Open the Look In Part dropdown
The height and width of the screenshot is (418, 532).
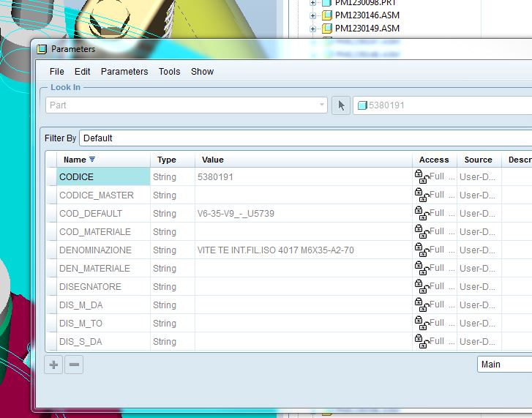coord(187,105)
